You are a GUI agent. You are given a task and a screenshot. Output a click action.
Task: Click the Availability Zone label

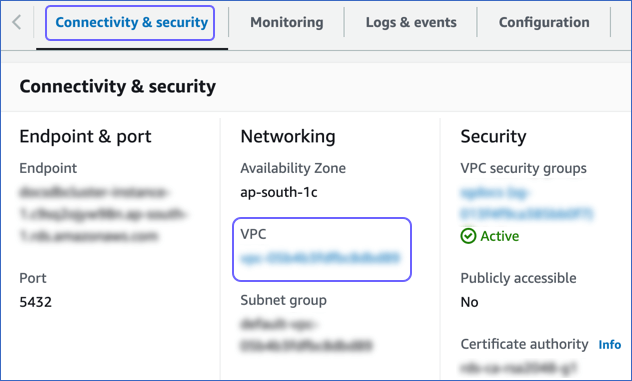(293, 168)
